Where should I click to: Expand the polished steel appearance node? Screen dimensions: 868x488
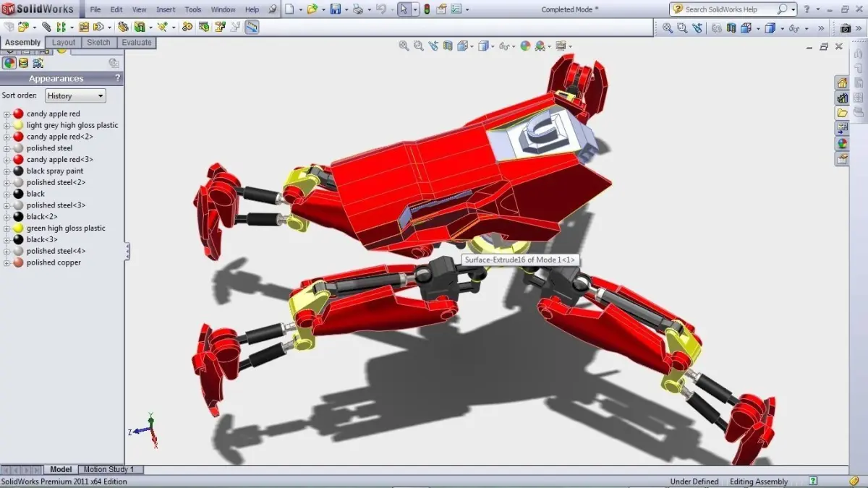click(x=7, y=148)
